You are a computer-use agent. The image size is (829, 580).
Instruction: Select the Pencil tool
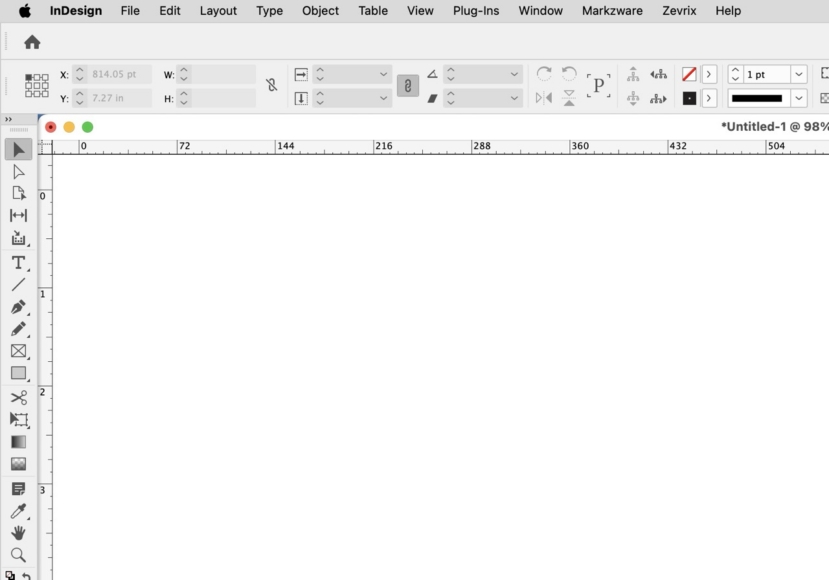pos(19,329)
